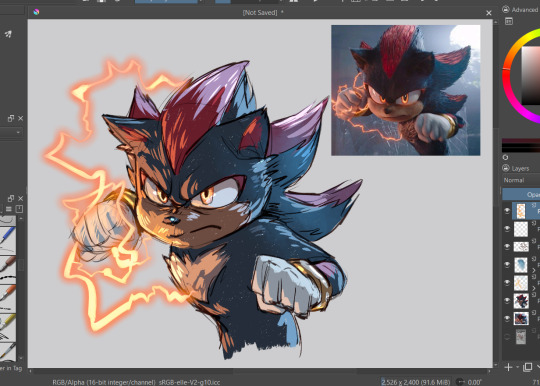Select the orange lightning layer thumbnail

coord(521,211)
